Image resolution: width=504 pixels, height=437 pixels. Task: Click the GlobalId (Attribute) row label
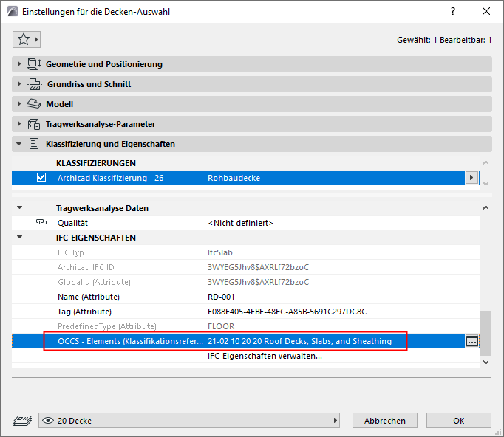coord(94,282)
